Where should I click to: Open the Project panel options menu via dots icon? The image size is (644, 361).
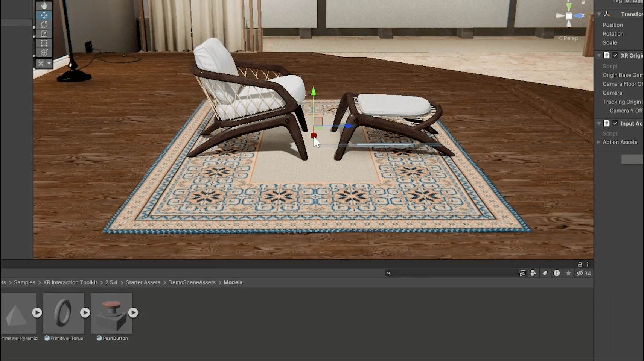[588, 264]
